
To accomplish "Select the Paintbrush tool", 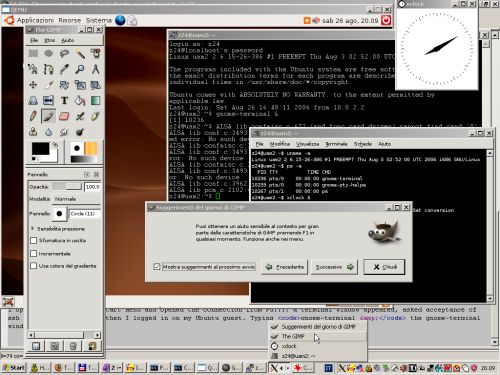I will pyautogui.click(x=49, y=116).
